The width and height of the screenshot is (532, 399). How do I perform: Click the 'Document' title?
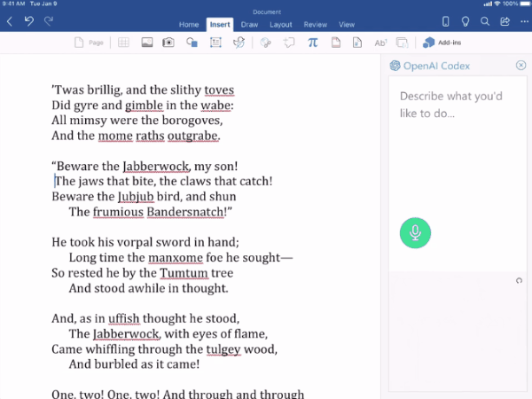pos(267,12)
